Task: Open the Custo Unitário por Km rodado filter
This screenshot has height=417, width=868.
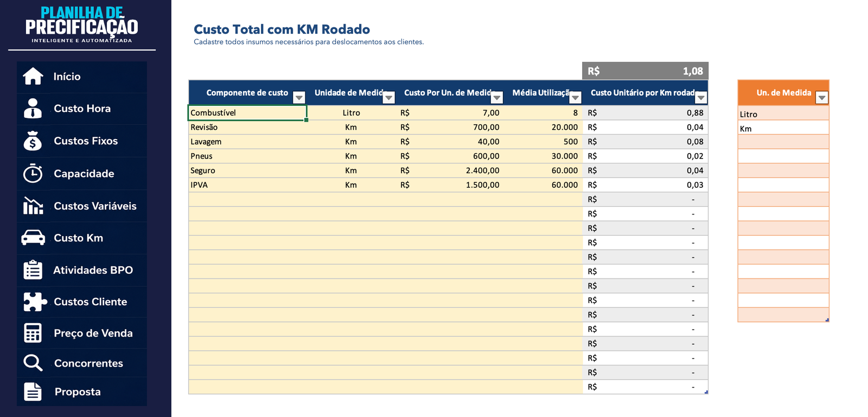Action: [701, 97]
